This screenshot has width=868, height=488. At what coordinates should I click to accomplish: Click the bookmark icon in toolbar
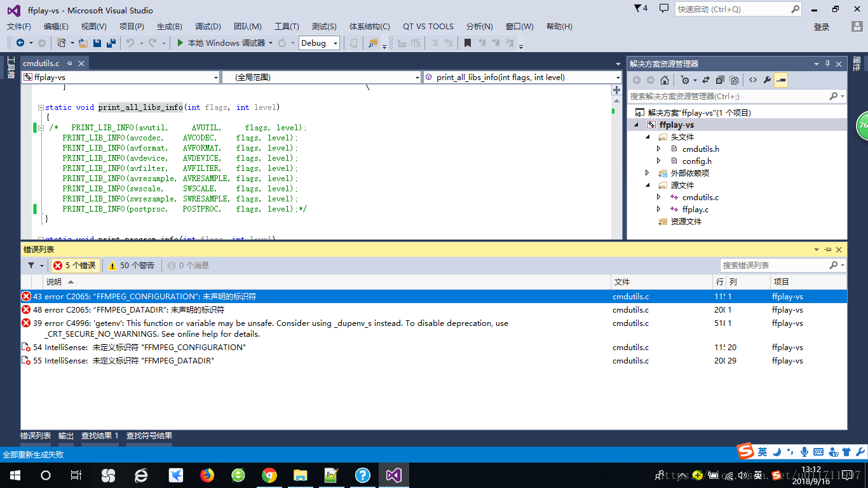coord(468,43)
